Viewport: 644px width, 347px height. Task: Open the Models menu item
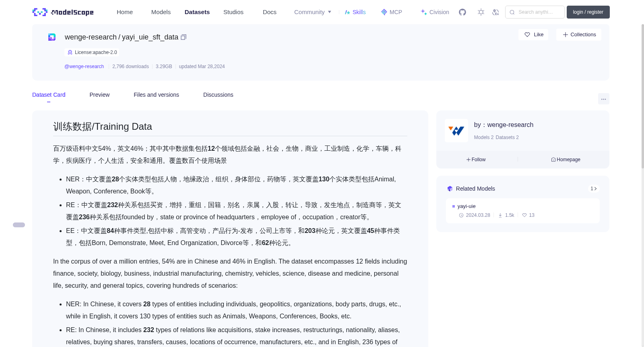coord(161,12)
